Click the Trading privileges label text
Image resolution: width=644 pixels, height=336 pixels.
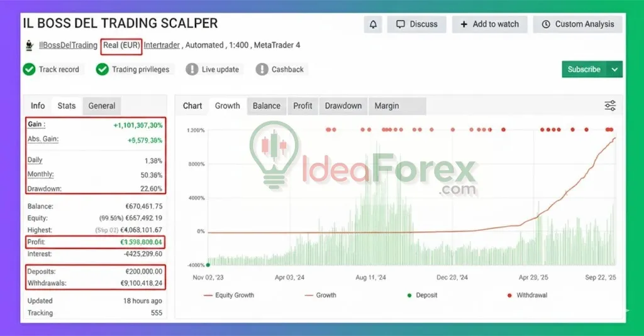pos(140,69)
